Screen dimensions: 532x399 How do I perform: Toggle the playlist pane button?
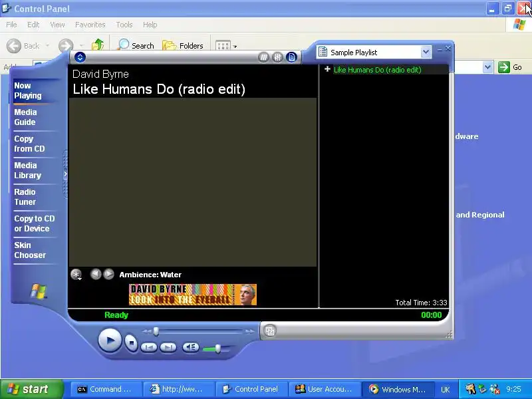pyautogui.click(x=291, y=57)
